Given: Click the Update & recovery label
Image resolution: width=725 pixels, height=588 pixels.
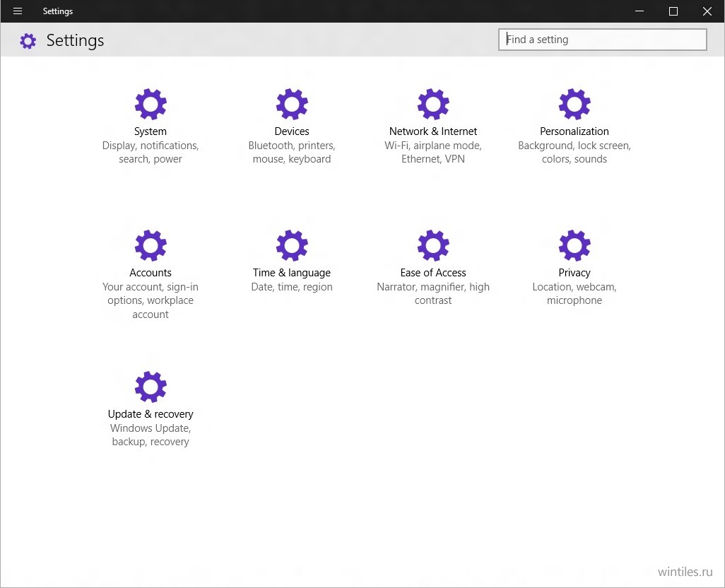Looking at the screenshot, I should [151, 414].
